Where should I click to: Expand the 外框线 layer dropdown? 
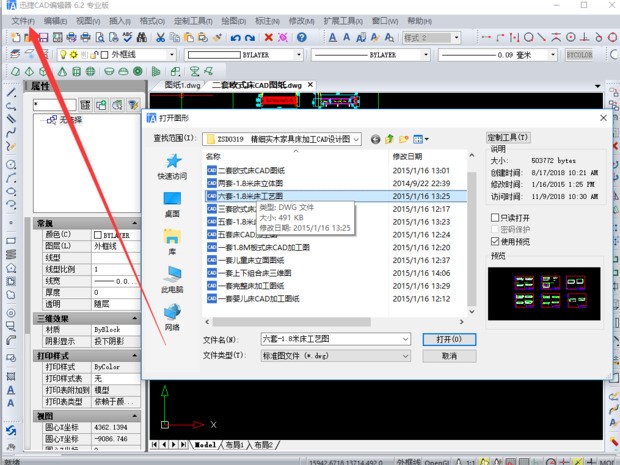point(172,55)
